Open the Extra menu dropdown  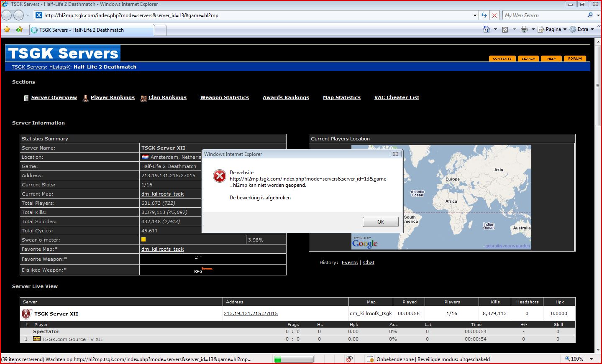pyautogui.click(x=592, y=29)
